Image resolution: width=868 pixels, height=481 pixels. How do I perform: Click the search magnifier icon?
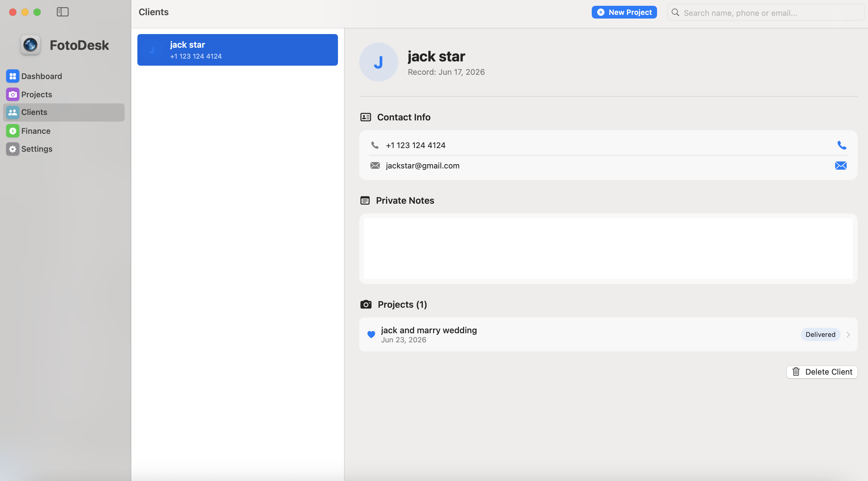676,12
